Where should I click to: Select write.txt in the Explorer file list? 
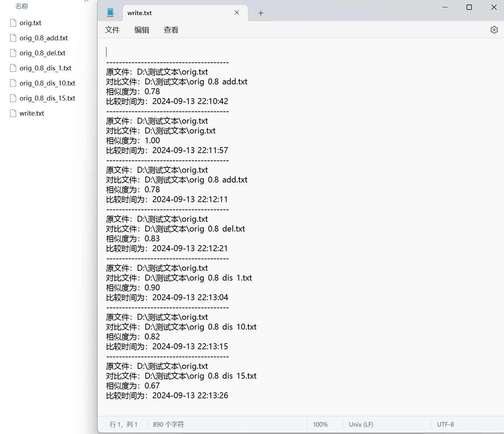pyautogui.click(x=32, y=113)
